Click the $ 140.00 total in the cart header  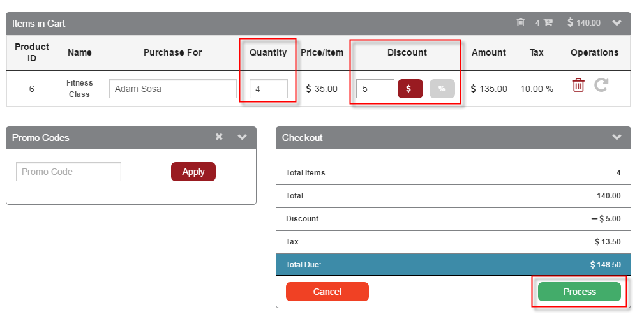(x=584, y=22)
